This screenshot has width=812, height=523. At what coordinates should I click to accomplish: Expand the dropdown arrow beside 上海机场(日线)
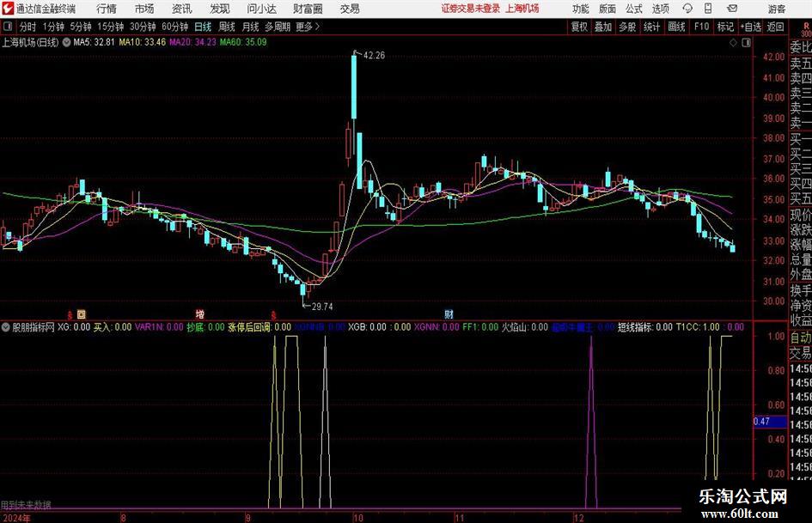(x=66, y=42)
